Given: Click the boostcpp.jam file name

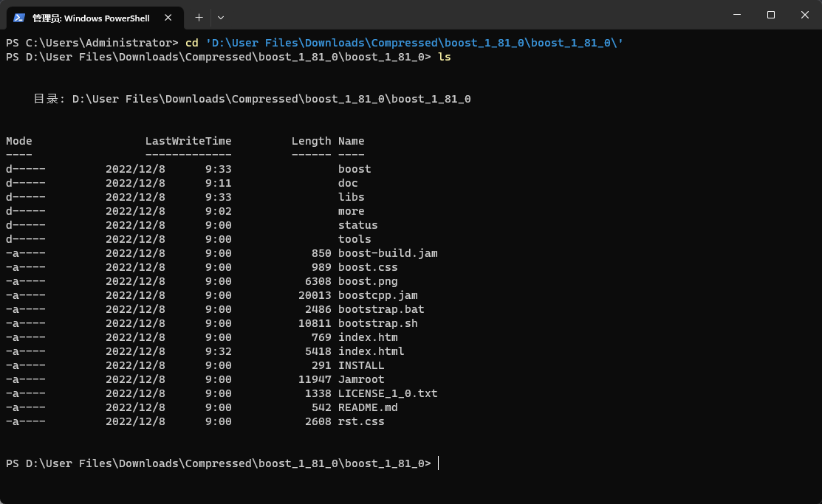Looking at the screenshot, I should (x=377, y=295).
